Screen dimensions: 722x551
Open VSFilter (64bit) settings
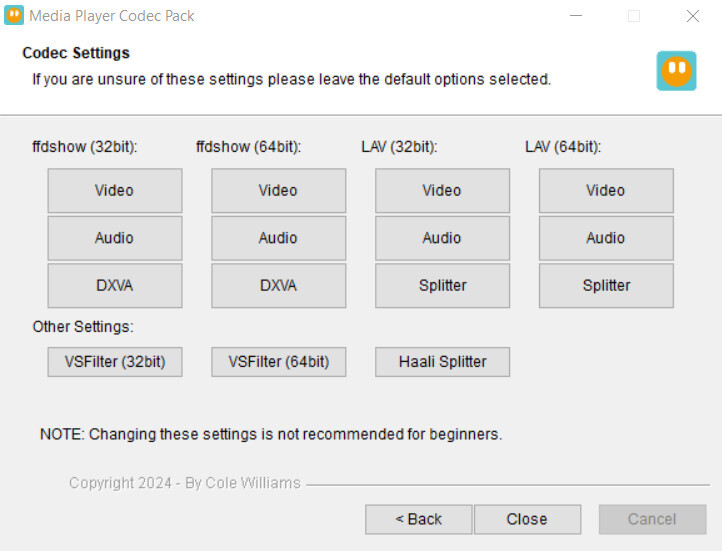tap(279, 362)
